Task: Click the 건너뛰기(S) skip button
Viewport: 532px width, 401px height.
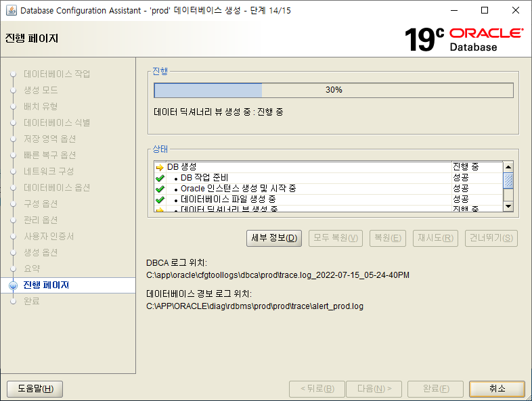Action: pyautogui.click(x=491, y=238)
